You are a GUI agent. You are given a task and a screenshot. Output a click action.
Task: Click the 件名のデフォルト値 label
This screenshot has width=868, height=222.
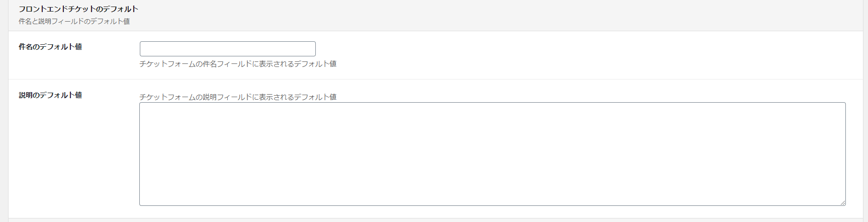pyautogui.click(x=50, y=47)
